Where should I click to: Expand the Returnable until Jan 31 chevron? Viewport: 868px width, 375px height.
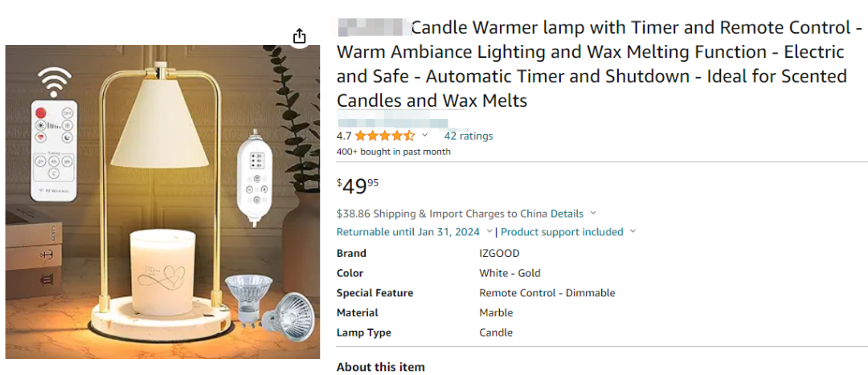[x=489, y=232]
